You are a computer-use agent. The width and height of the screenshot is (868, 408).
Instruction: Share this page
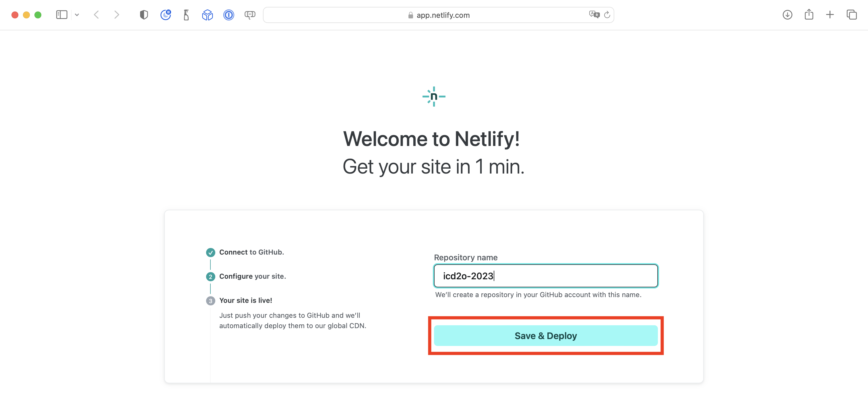809,15
